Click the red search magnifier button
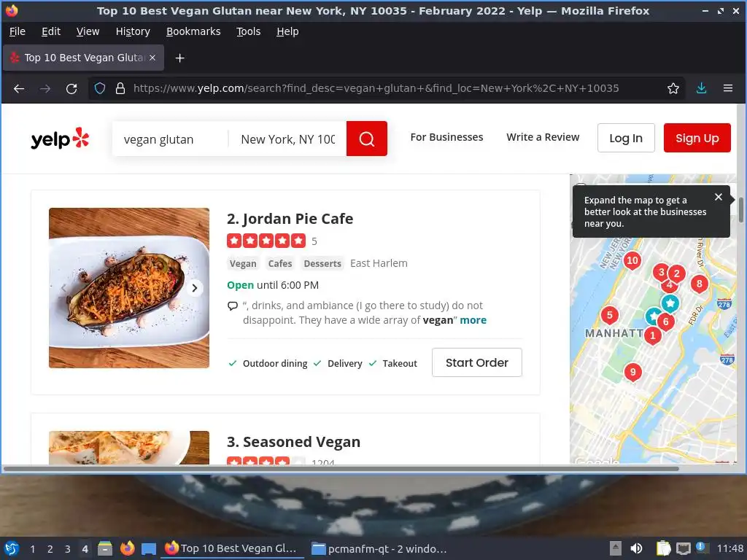This screenshot has width=747, height=560. coord(366,139)
